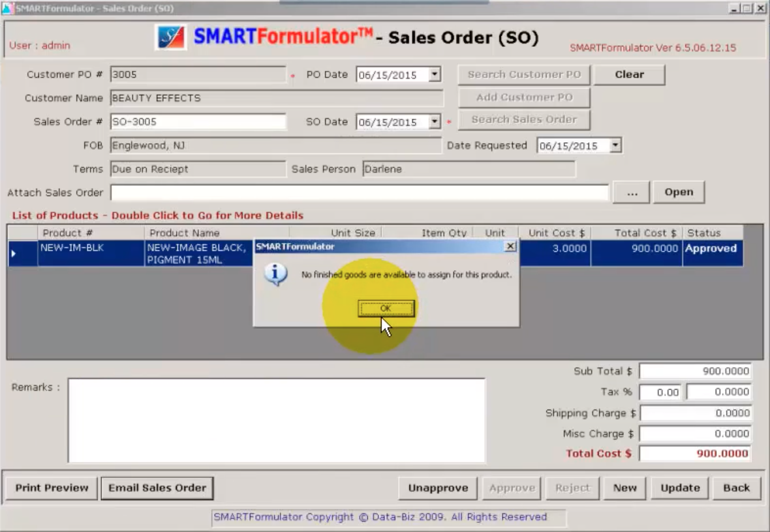Click the Terms field
This screenshot has height=532, width=770.
pos(198,169)
